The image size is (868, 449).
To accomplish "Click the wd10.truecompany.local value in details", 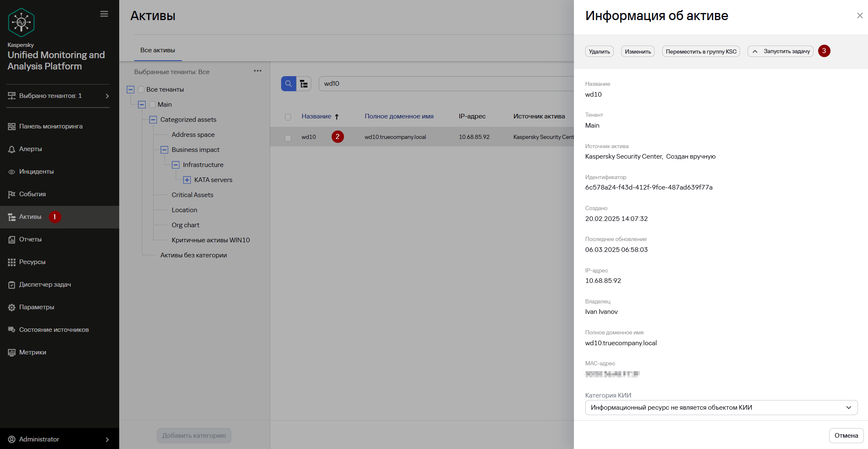I will (x=621, y=343).
